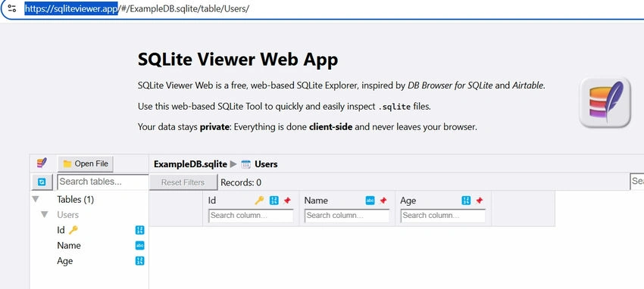This screenshot has height=289, width=644.
Task: Click Users in the breadcrumb
Action: (266, 164)
